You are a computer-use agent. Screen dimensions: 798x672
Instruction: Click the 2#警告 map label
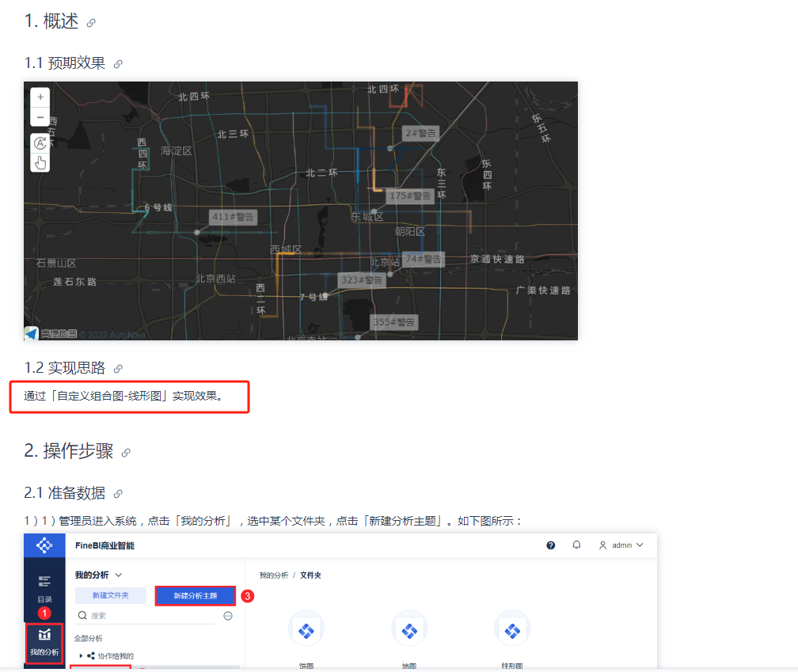tap(420, 133)
